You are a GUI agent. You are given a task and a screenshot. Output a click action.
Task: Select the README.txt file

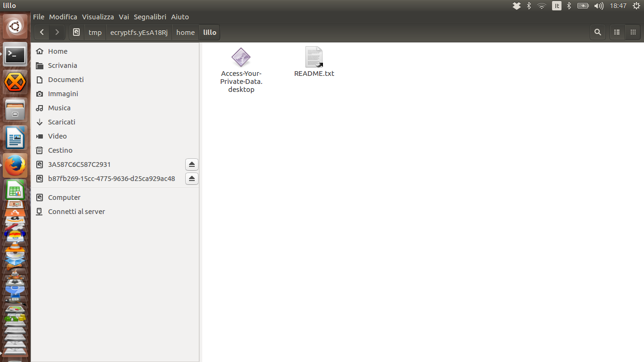[314, 62]
